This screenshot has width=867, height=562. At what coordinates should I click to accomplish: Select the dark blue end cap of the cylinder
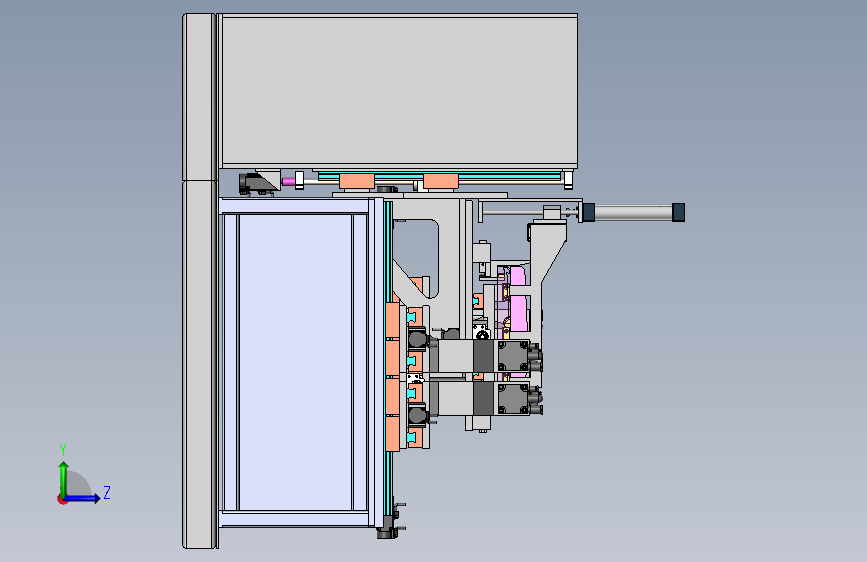point(678,212)
